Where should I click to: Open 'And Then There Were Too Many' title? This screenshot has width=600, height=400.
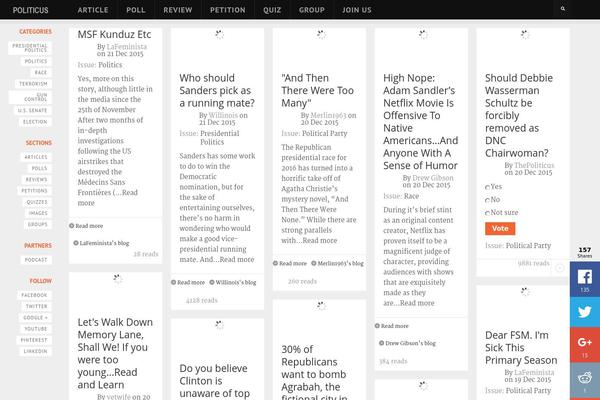pos(318,91)
